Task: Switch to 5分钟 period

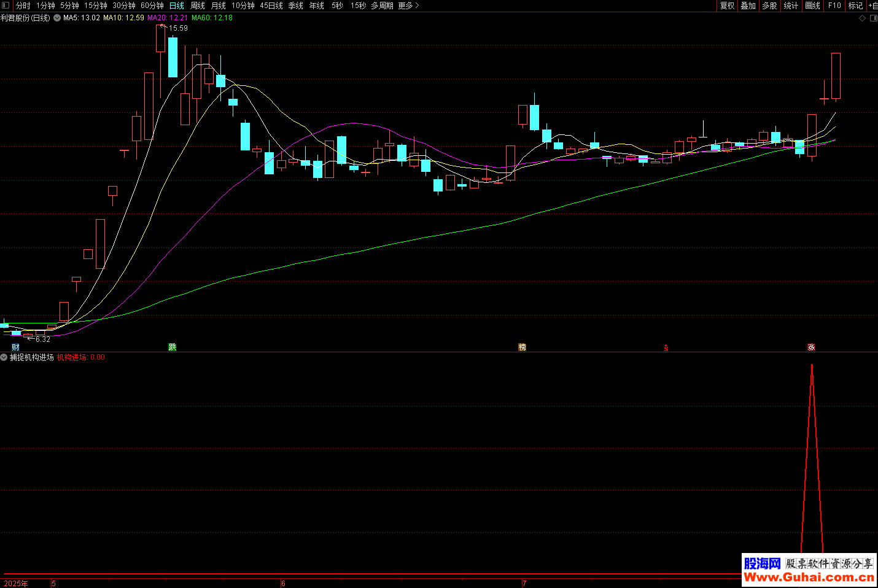Action: pyautogui.click(x=69, y=6)
